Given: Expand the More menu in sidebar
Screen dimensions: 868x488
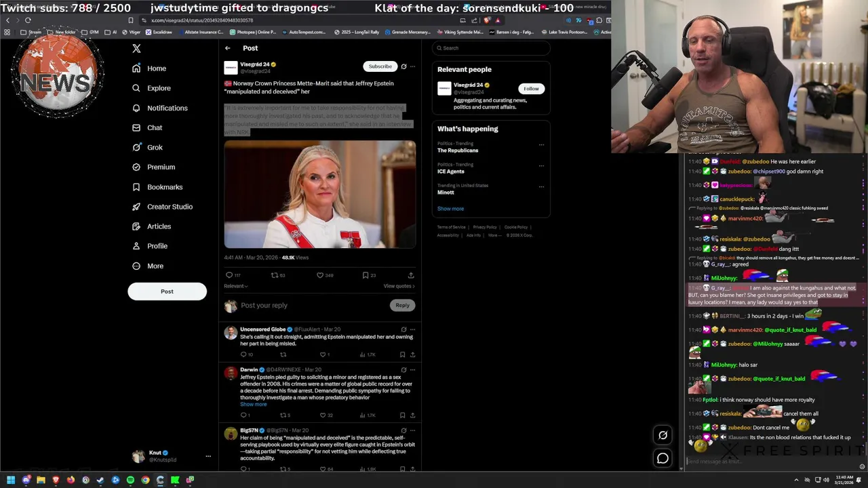Looking at the screenshot, I should pyautogui.click(x=148, y=266).
